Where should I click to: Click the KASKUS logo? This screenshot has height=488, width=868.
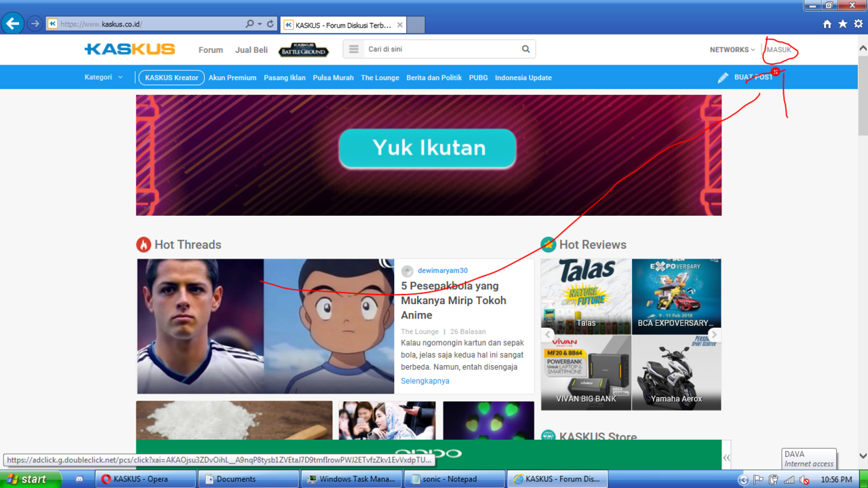(130, 49)
